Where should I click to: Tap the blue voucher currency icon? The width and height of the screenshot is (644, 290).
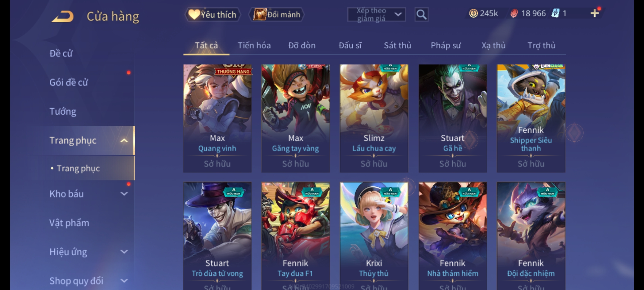tap(556, 13)
